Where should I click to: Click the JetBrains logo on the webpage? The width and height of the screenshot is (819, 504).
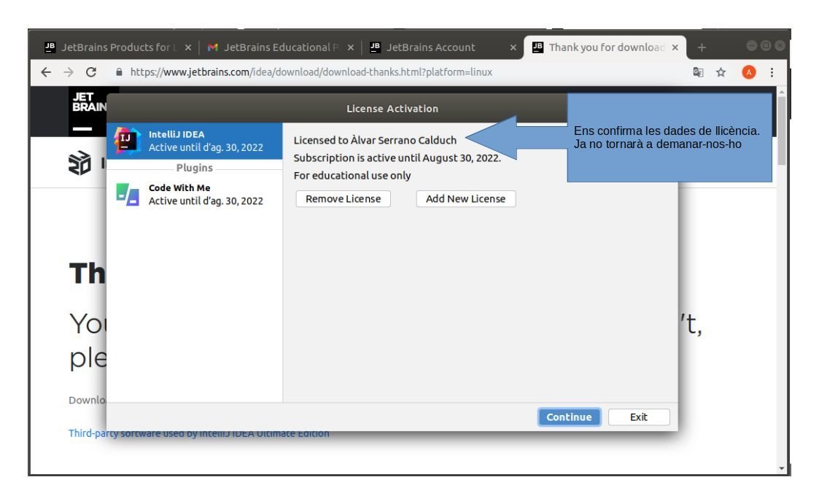coord(88,112)
